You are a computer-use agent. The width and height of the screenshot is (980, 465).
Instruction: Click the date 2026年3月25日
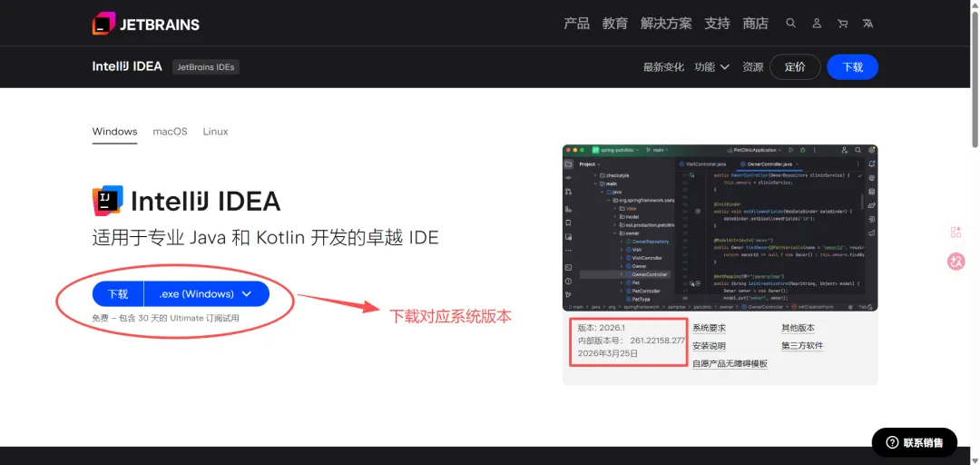(x=607, y=353)
